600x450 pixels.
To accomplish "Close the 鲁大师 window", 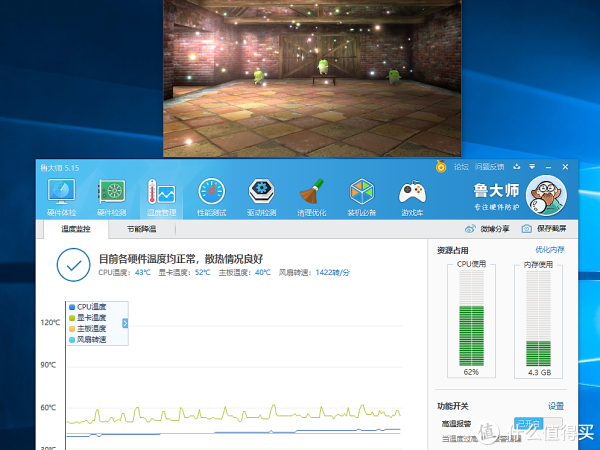I will click(x=565, y=167).
